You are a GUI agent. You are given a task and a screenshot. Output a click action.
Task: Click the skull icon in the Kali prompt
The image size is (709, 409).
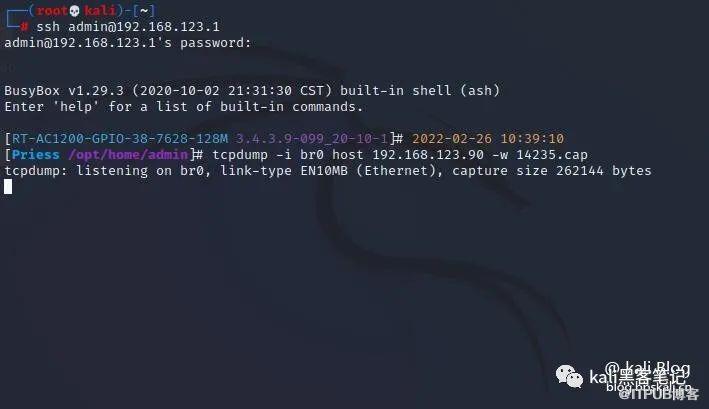75,10
